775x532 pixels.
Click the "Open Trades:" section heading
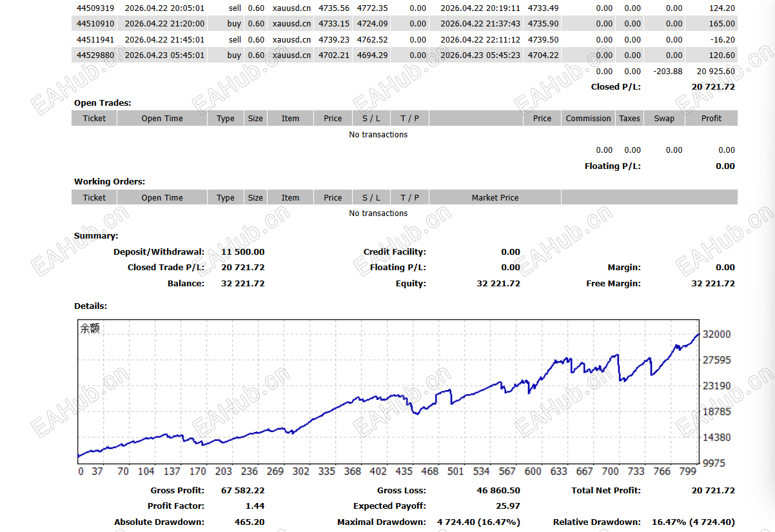pos(103,103)
